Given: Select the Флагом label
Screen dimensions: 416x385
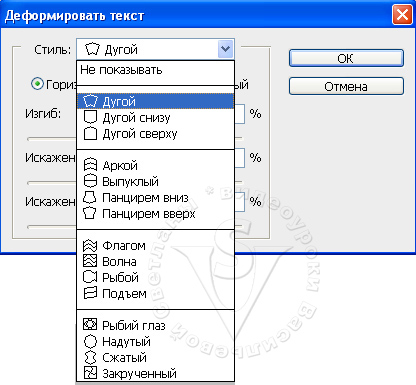Looking at the screenshot, I should click(124, 246).
